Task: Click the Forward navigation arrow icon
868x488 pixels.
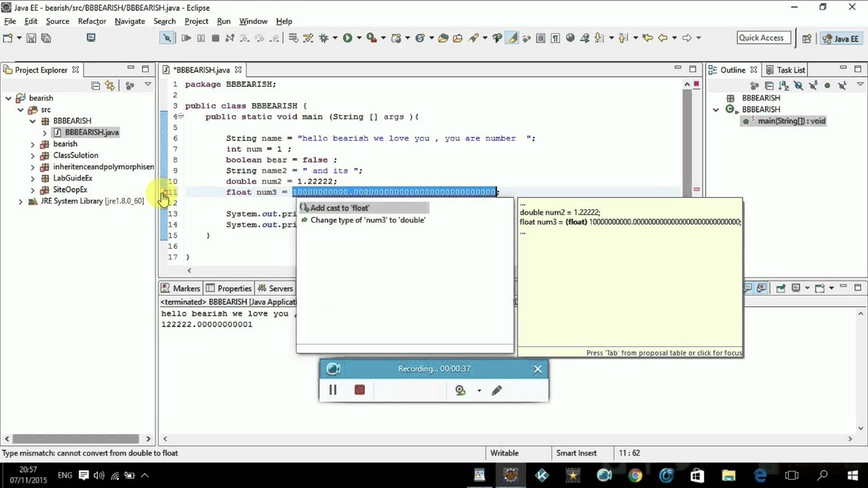Action: [x=687, y=38]
